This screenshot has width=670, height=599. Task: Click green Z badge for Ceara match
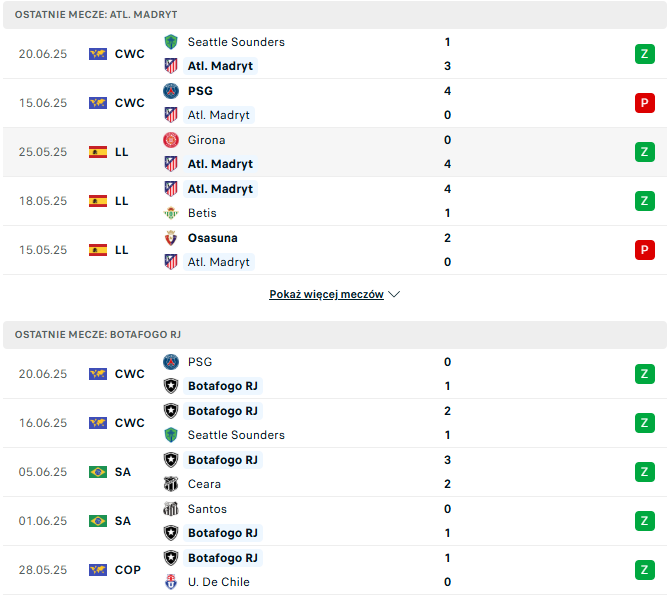click(645, 472)
